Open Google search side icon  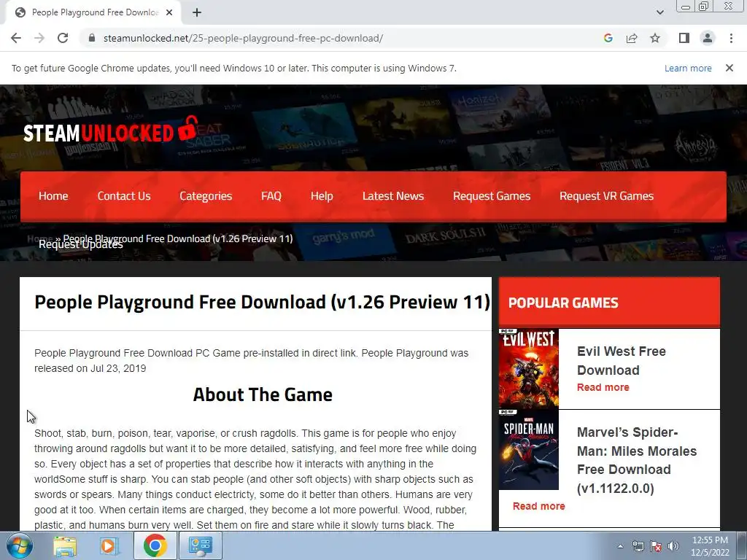click(608, 38)
